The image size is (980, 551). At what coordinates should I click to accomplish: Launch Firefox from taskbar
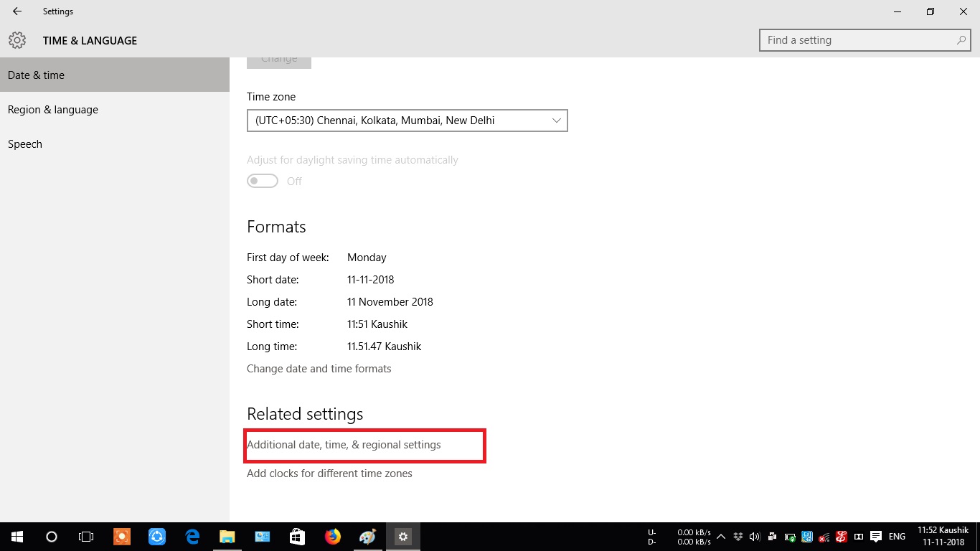coord(332,537)
